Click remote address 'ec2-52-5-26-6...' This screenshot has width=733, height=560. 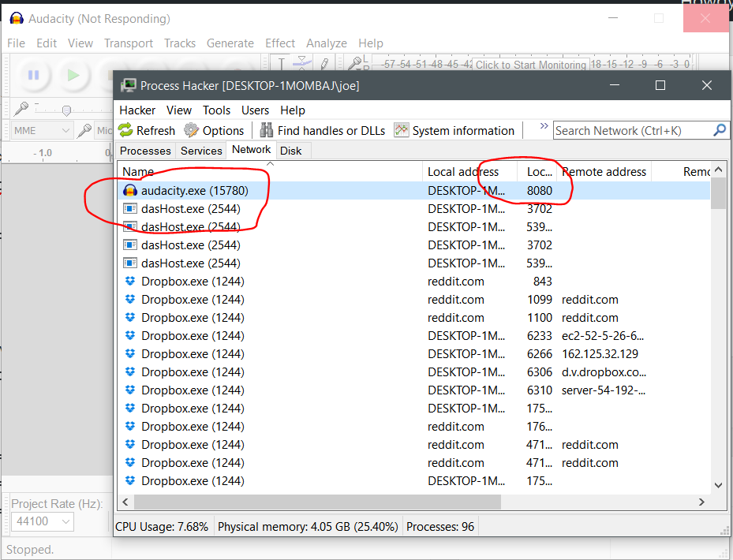pyautogui.click(x=603, y=336)
